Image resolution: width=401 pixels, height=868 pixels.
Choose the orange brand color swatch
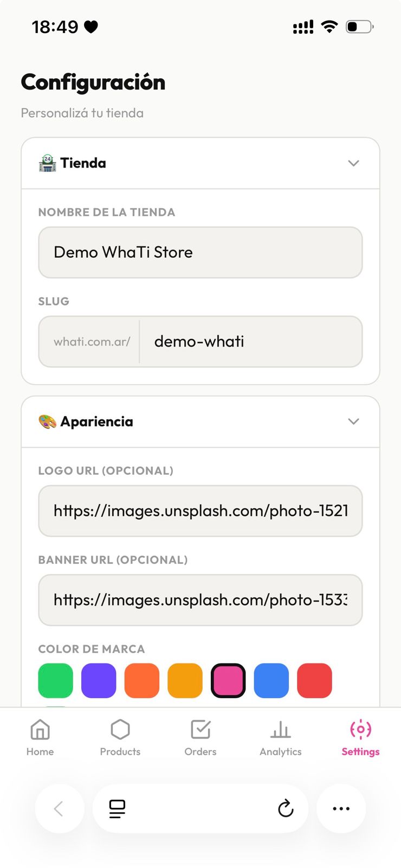(x=142, y=680)
